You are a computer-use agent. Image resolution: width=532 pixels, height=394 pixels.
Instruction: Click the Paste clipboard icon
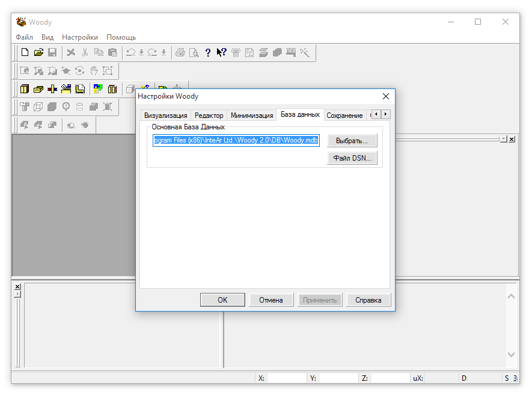(112, 52)
